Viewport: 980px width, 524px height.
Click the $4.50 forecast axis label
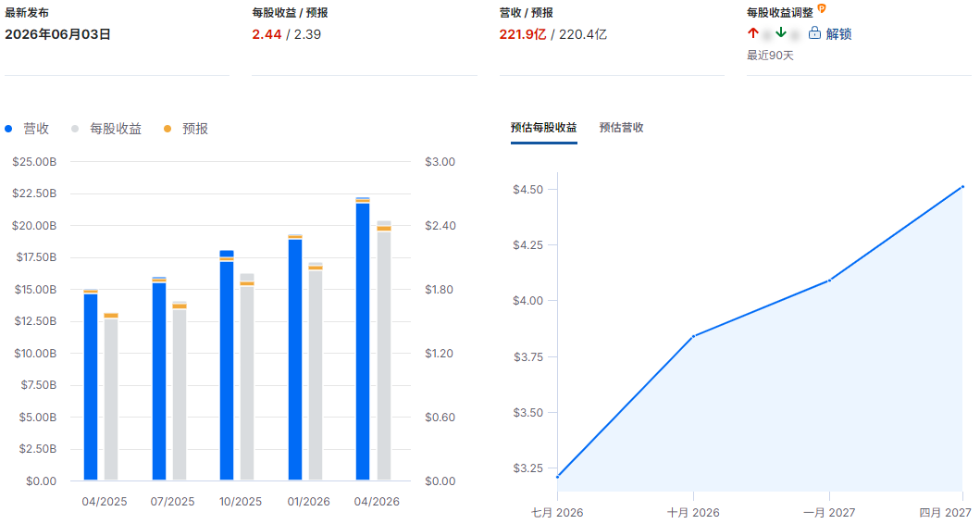(528, 190)
